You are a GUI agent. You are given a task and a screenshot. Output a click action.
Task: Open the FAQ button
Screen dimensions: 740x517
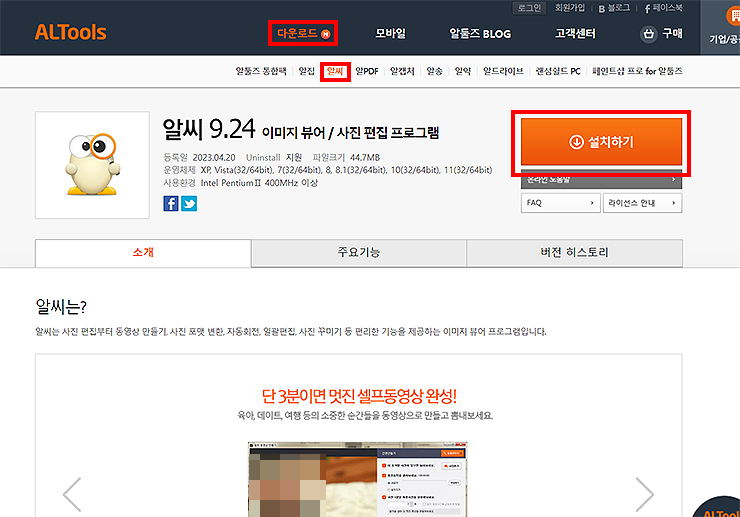pyautogui.click(x=561, y=203)
